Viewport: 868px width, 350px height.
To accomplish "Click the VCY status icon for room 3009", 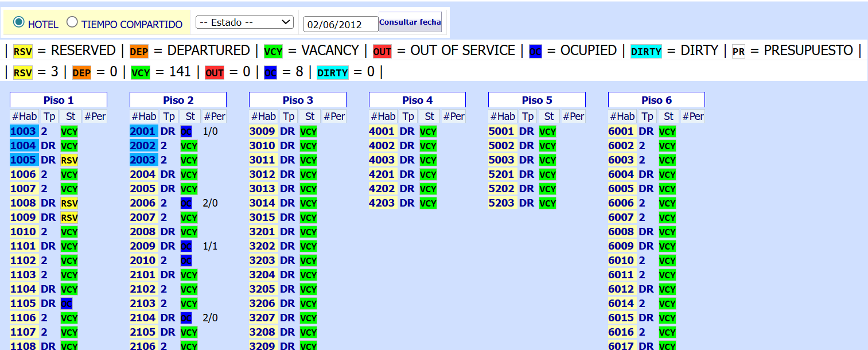I will coord(308,131).
